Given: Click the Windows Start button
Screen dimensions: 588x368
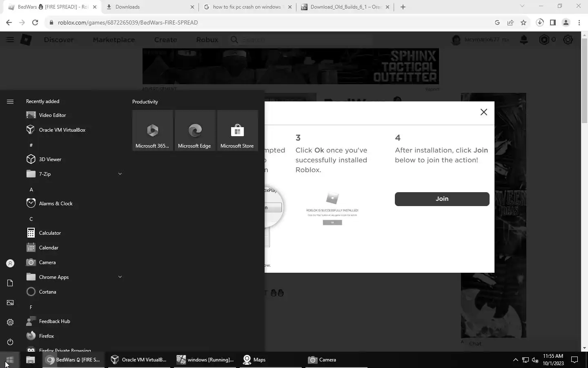Looking at the screenshot, I should (x=10, y=360).
